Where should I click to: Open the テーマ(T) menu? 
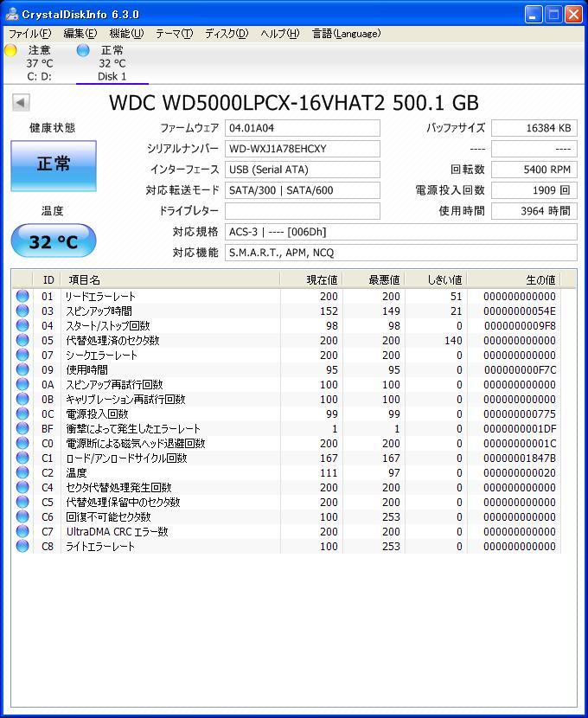[175, 34]
